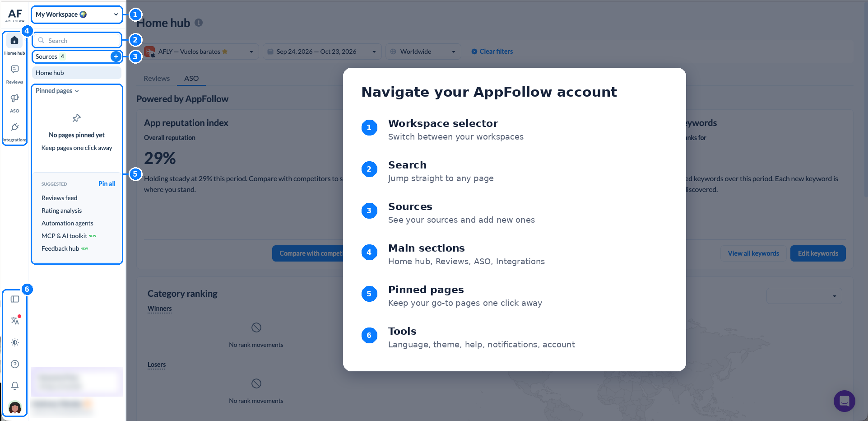Click the info icon beside Home hub title

[199, 23]
